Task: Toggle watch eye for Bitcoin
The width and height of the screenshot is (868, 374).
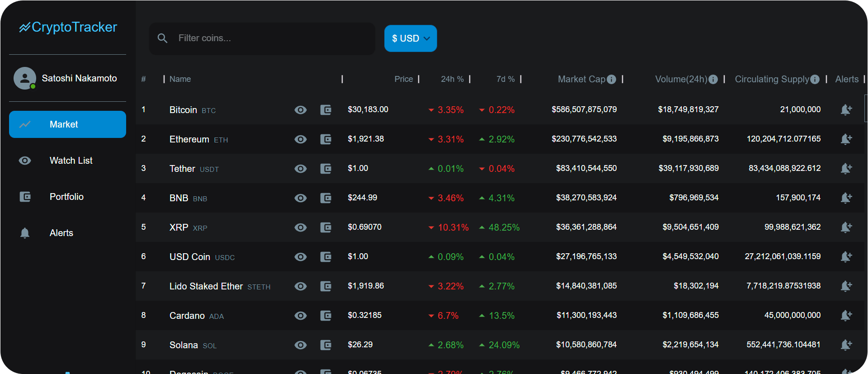Action: (300, 110)
